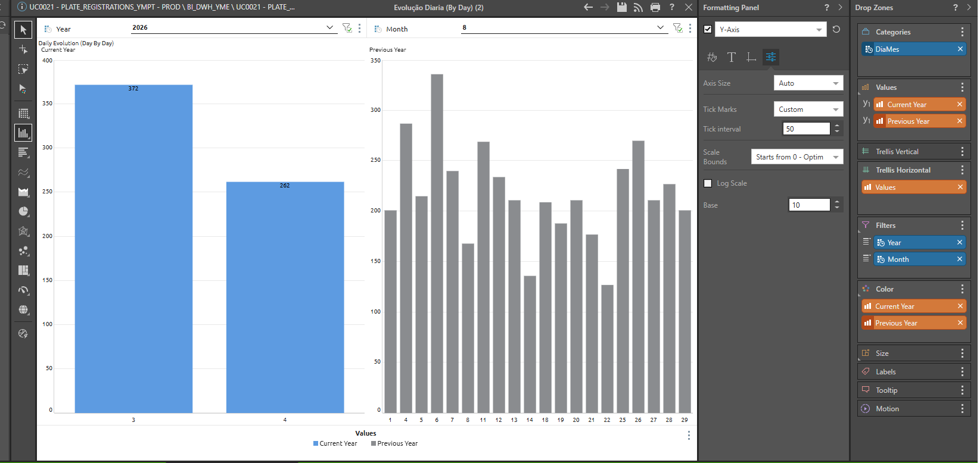
Task: Toggle the Y-Axis enable checkbox
Action: tap(708, 29)
